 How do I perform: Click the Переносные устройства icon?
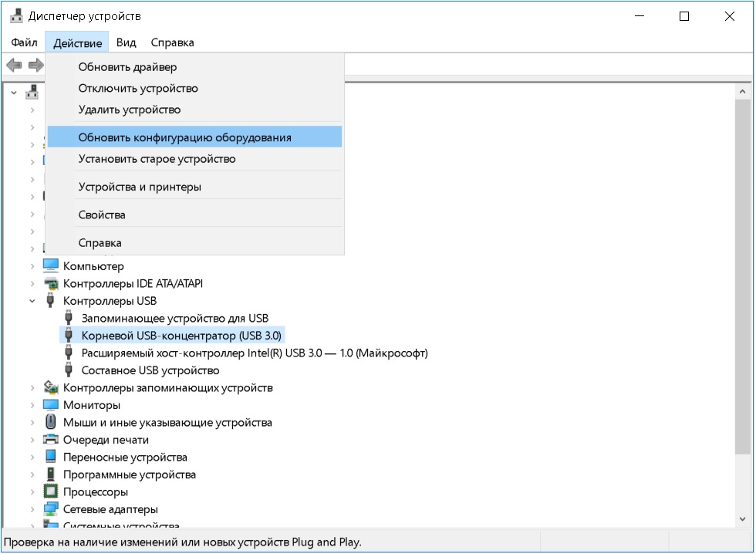pyautogui.click(x=51, y=457)
